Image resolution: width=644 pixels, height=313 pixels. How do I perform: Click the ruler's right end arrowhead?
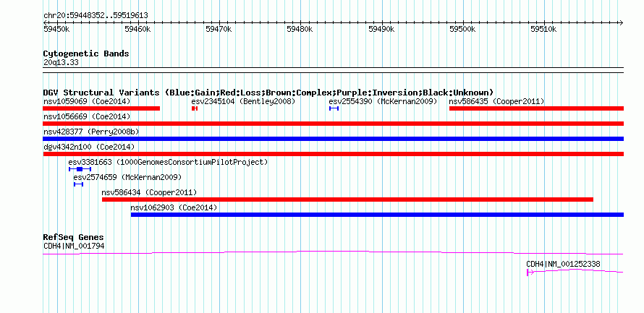click(x=622, y=22)
